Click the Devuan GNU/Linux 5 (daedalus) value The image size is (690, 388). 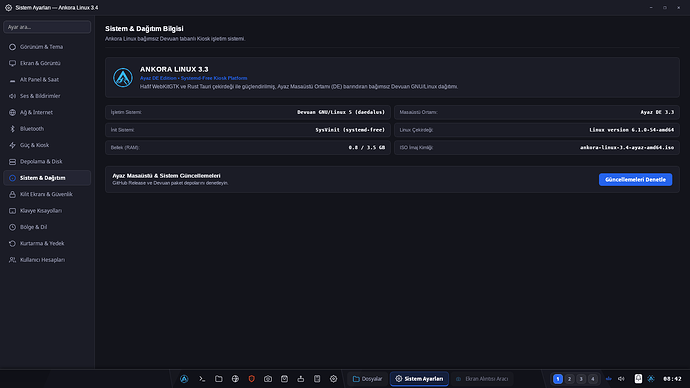pyautogui.click(x=341, y=112)
